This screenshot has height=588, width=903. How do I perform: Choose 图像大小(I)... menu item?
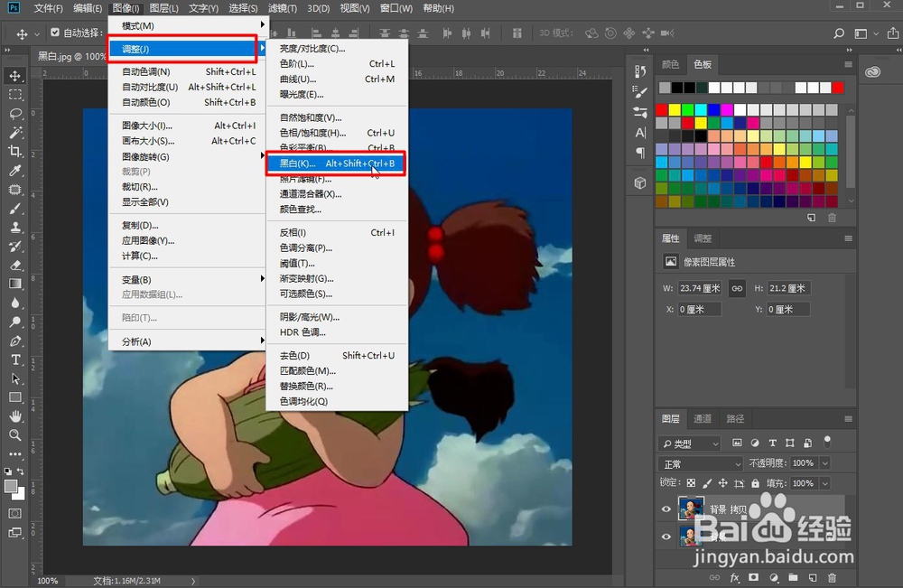(187, 126)
